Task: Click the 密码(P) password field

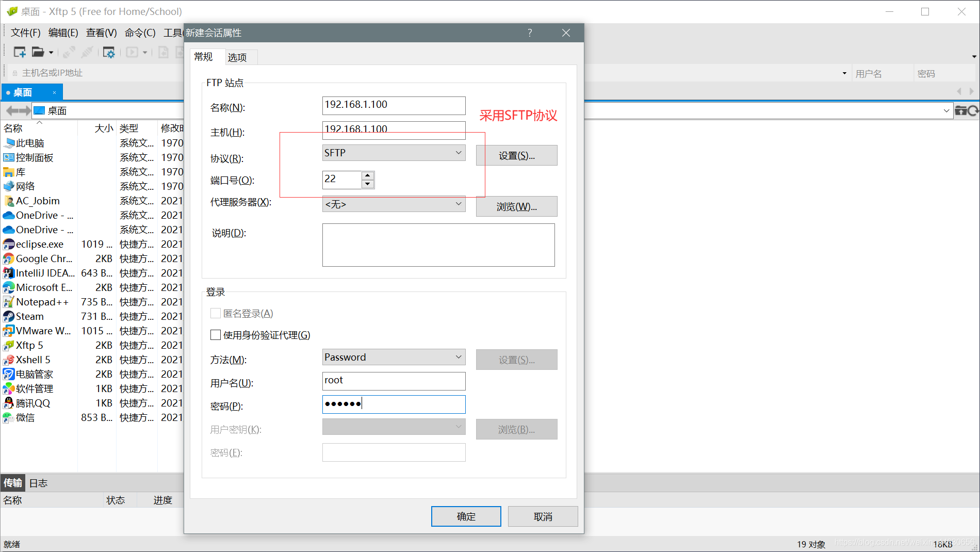Action: coord(394,404)
